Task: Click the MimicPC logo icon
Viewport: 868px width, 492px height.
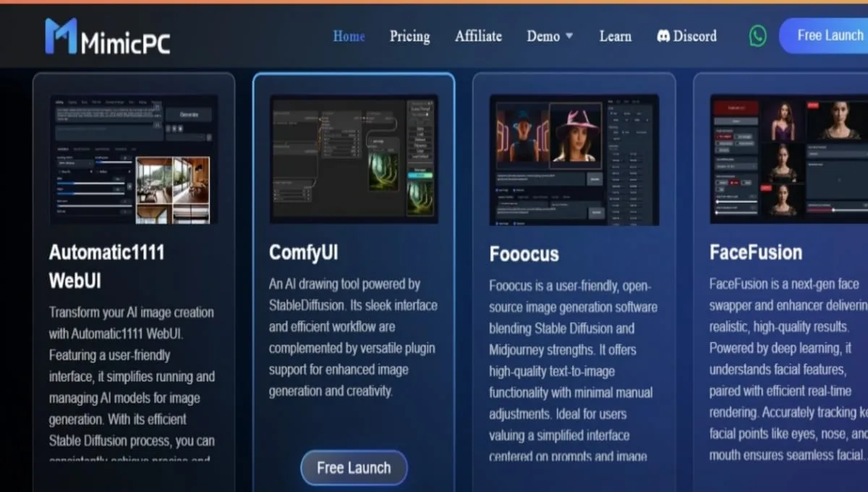Action: click(61, 36)
